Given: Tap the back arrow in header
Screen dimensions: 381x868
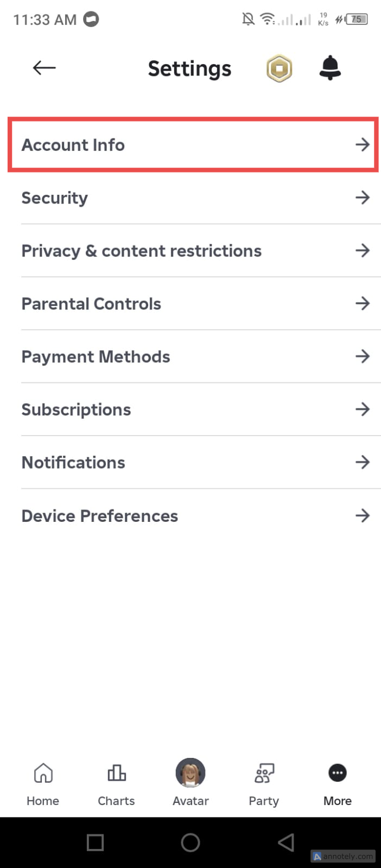Looking at the screenshot, I should tap(45, 68).
